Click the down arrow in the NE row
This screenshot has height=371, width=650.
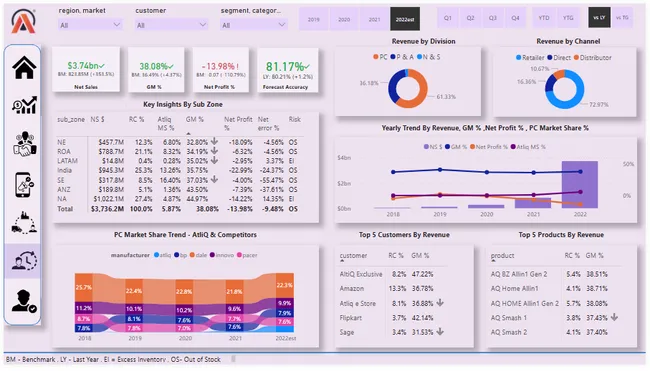coord(214,141)
